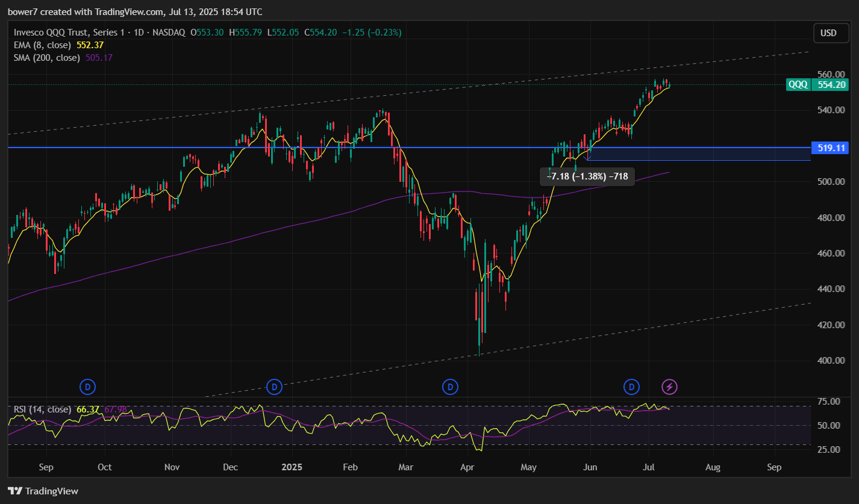Click the QQQ symbol price label
859x504 pixels.
pos(798,85)
